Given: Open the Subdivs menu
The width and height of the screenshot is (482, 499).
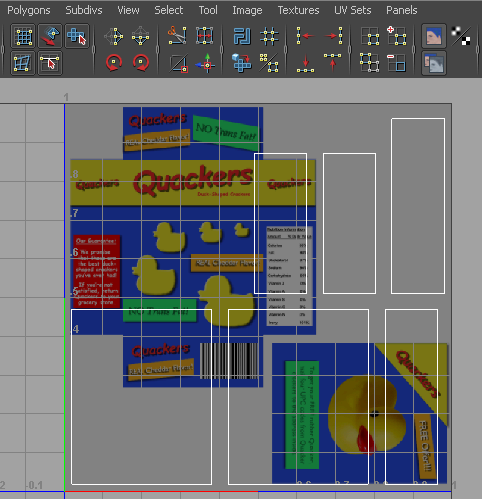Looking at the screenshot, I should 84,10.
